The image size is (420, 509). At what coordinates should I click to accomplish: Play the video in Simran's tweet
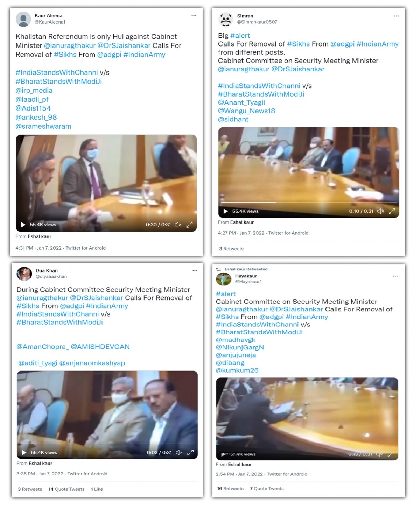pos(225,211)
